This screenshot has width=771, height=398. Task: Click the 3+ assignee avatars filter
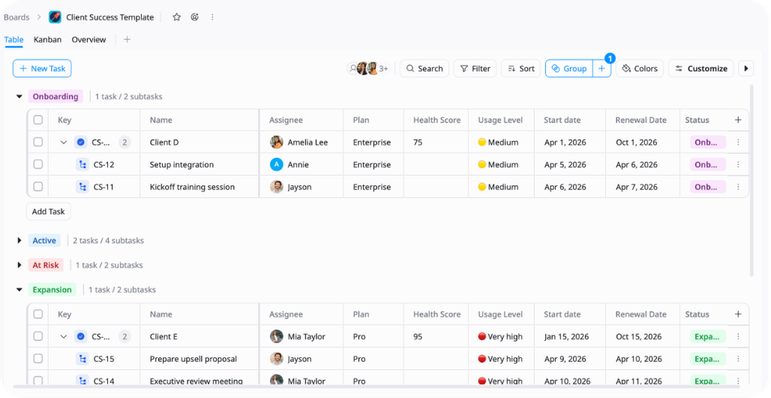pyautogui.click(x=368, y=68)
